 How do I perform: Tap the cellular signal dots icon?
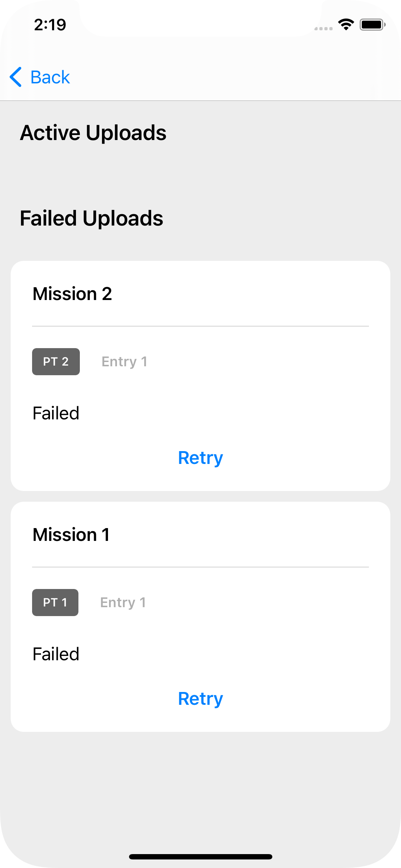[323, 29]
